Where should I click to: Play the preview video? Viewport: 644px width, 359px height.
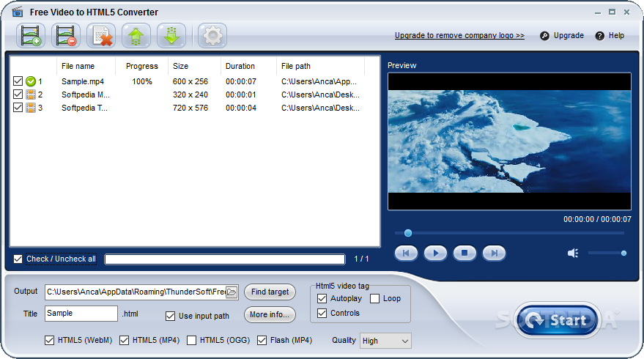coord(435,253)
